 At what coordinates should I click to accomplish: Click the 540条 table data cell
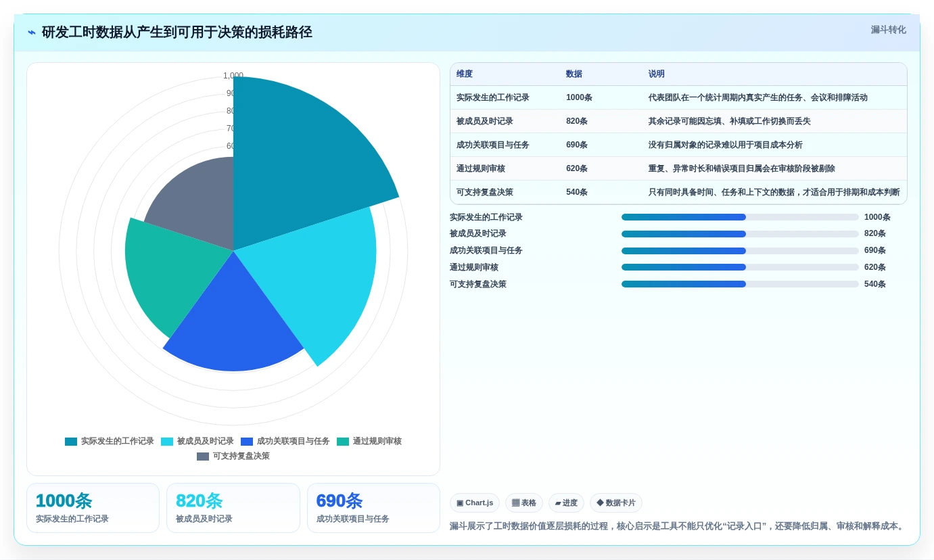pos(577,192)
